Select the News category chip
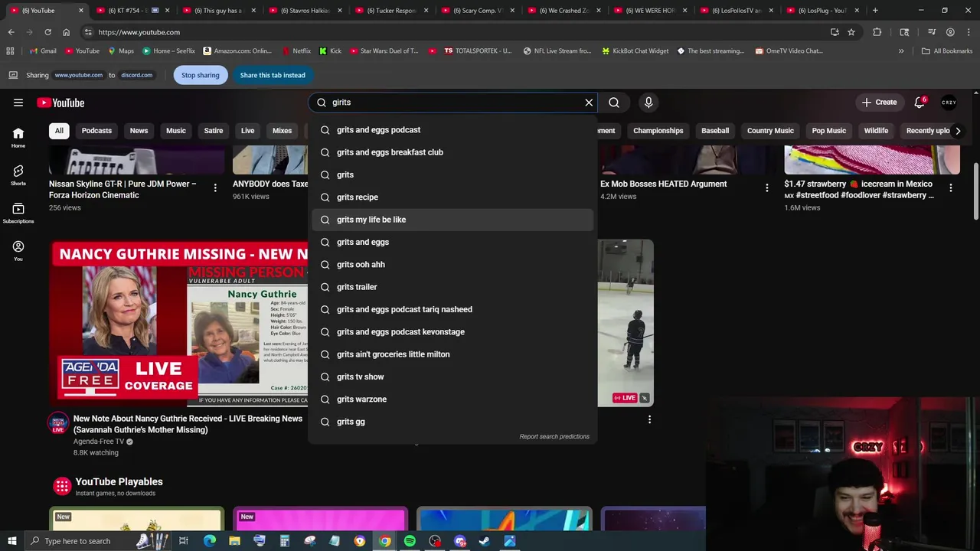The width and height of the screenshot is (980, 551). tap(139, 131)
